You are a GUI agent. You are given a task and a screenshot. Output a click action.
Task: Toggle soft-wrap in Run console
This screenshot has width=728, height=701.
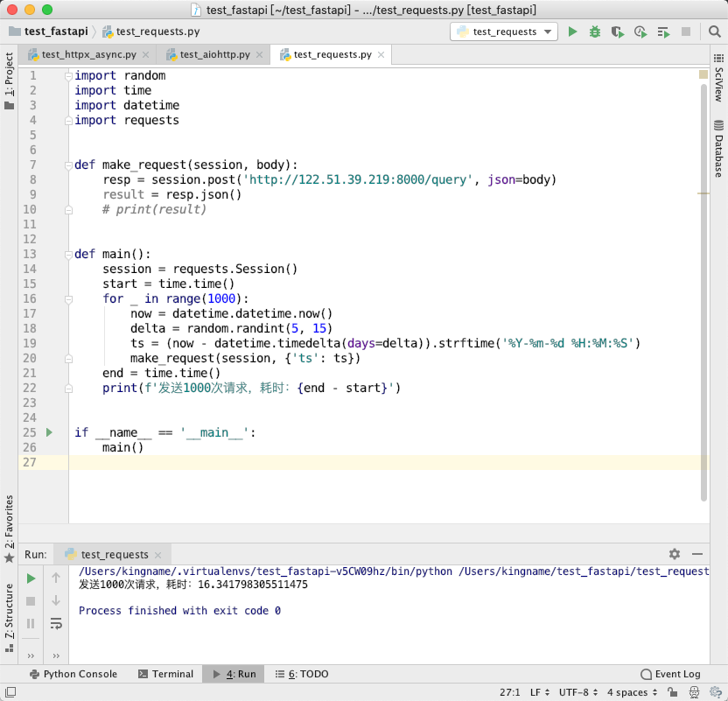(56, 623)
